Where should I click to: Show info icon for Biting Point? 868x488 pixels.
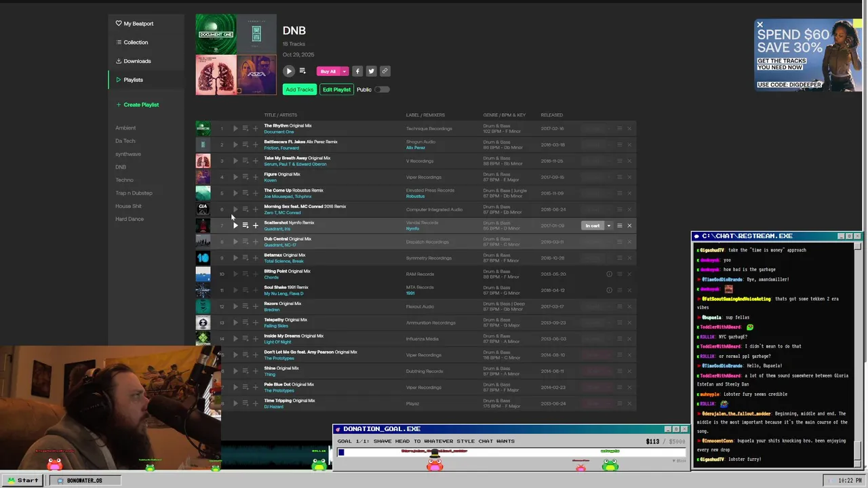coord(609,274)
